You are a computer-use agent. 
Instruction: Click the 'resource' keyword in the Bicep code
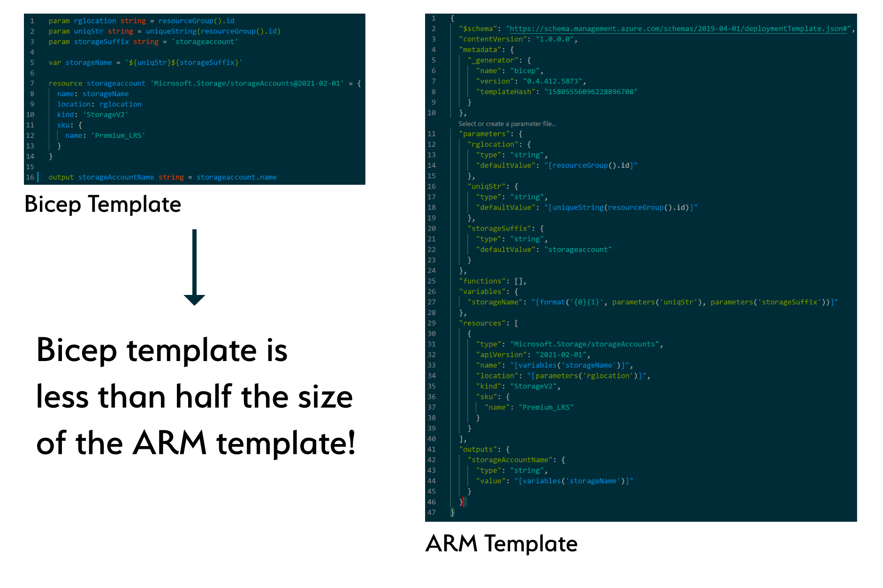[65, 83]
